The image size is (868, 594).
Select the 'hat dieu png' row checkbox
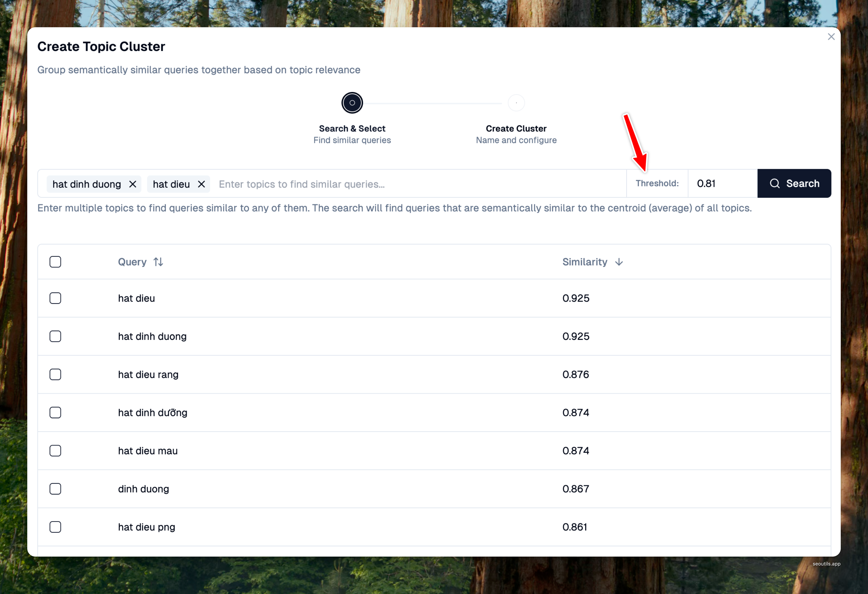click(55, 527)
